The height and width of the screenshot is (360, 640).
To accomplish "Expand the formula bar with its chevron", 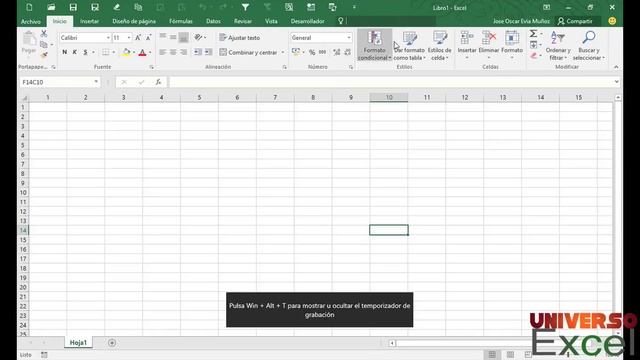I will click(616, 82).
